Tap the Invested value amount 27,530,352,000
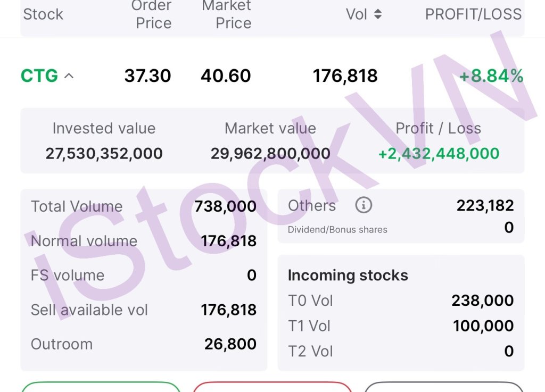The image size is (545, 392). 104,154
